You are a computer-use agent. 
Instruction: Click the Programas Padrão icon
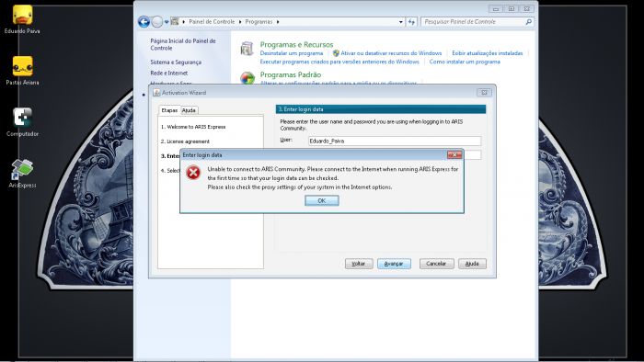(x=247, y=78)
